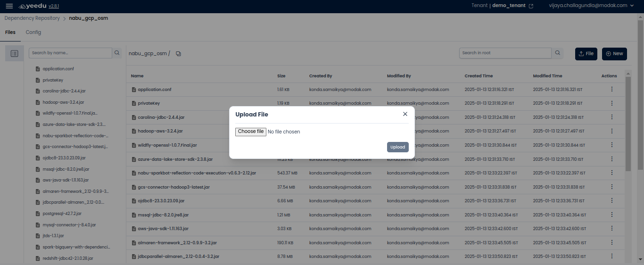The width and height of the screenshot is (644, 265).
Task: Open actions menu for jdbcparallel-almaren row
Action: point(612,257)
